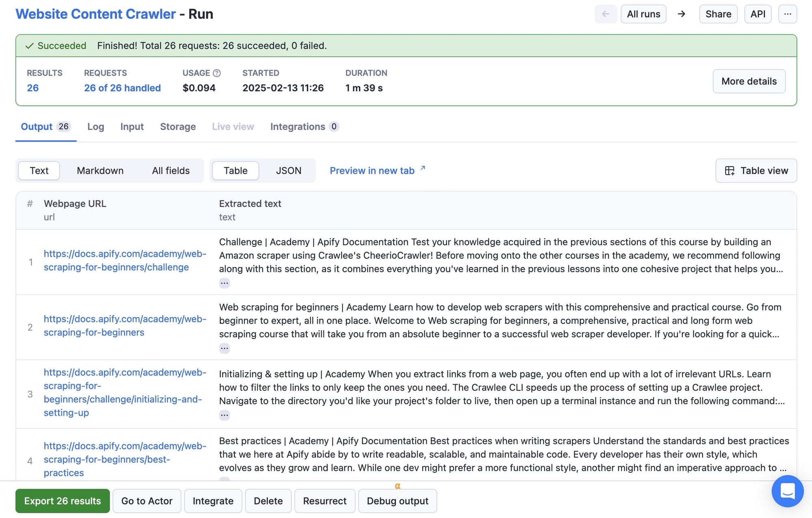Expand the JSON view dropdown
Image resolution: width=812 pixels, height=518 pixels.
(288, 170)
